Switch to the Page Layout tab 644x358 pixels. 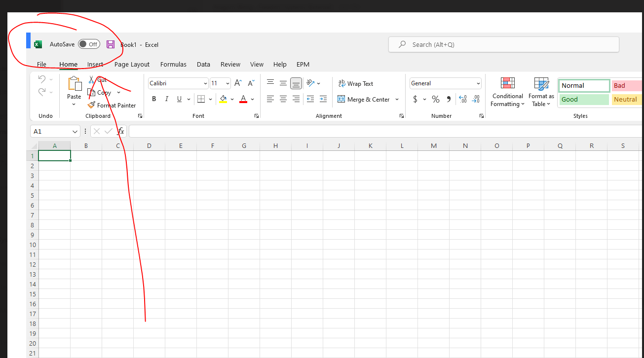(132, 64)
